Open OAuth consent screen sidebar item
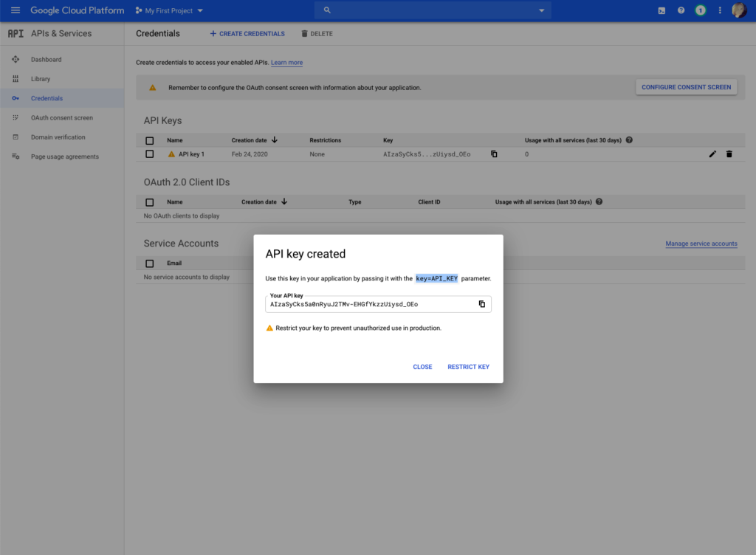The height and width of the screenshot is (555, 756). point(62,117)
